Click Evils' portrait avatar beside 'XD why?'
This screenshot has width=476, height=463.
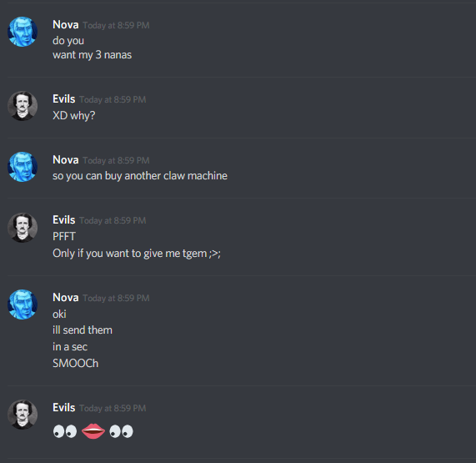(23, 106)
